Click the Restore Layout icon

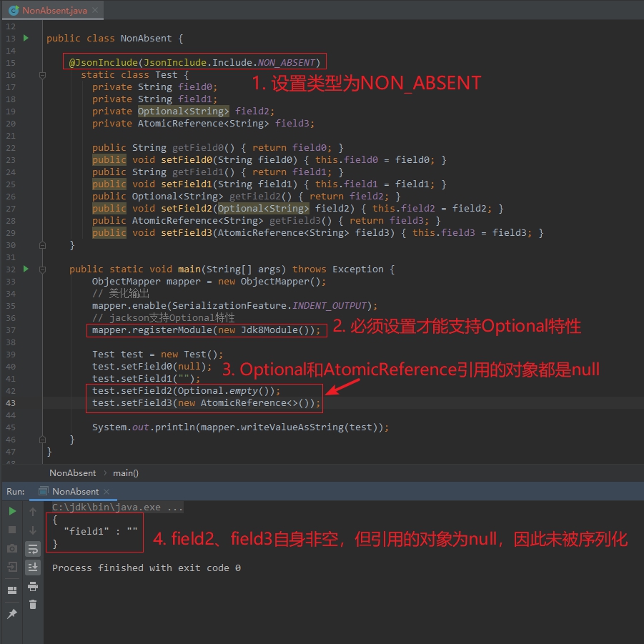(x=12, y=590)
